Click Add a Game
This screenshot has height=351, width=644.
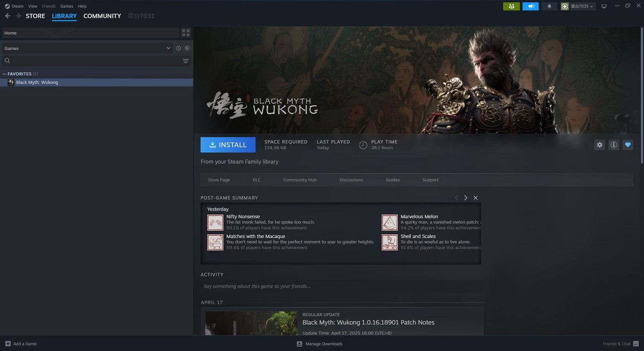pyautogui.click(x=21, y=344)
